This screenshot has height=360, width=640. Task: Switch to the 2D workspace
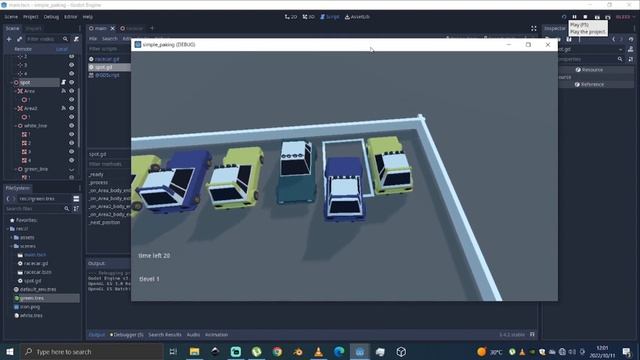(291, 17)
